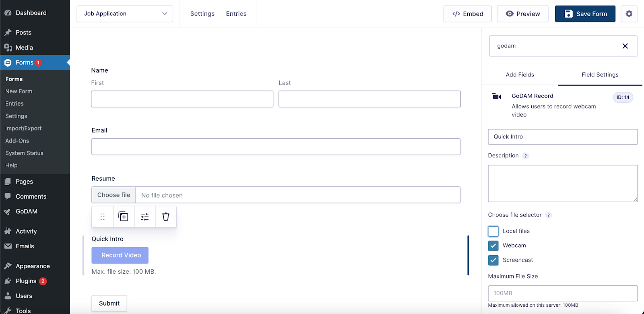Viewport: 644px width, 314px height.
Task: Open form settings gear icon
Action: (x=629, y=14)
